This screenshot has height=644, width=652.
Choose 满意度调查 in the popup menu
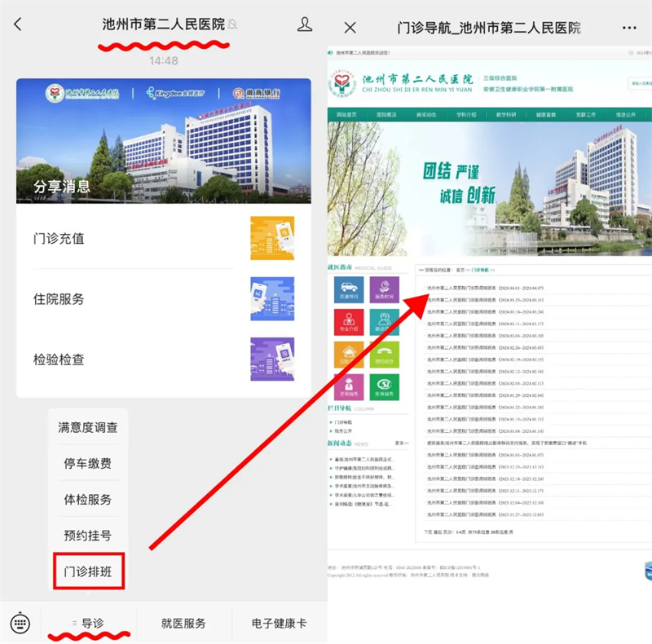[x=88, y=427]
